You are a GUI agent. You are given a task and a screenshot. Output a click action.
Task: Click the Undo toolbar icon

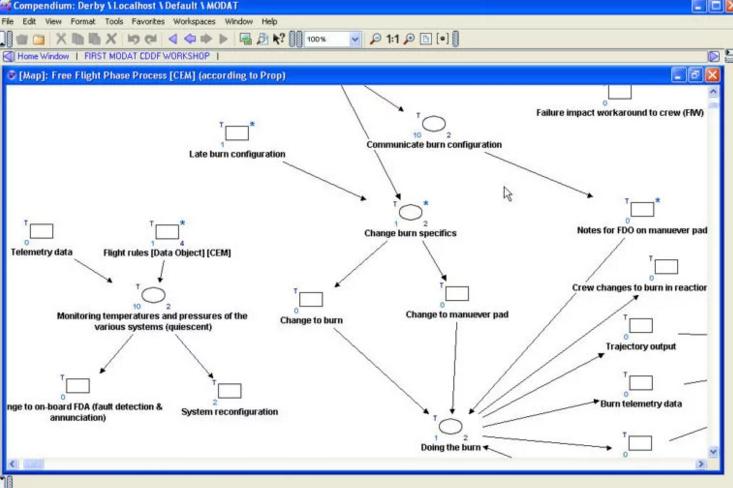(132, 38)
